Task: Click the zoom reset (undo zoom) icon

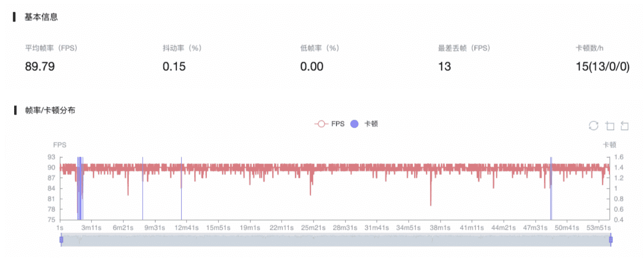Action: 624,125
